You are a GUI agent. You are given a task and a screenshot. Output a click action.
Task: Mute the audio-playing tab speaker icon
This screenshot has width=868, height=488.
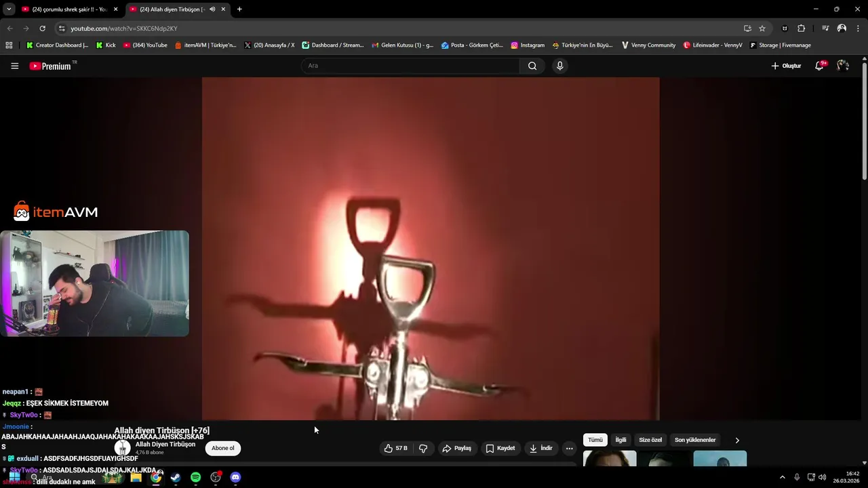pos(212,9)
